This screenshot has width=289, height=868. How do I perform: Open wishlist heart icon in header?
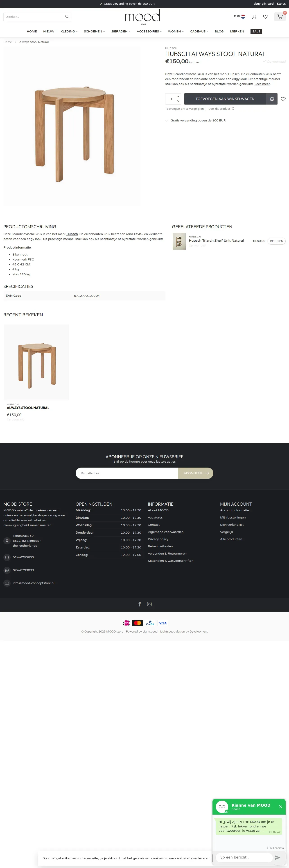pyautogui.click(x=265, y=16)
